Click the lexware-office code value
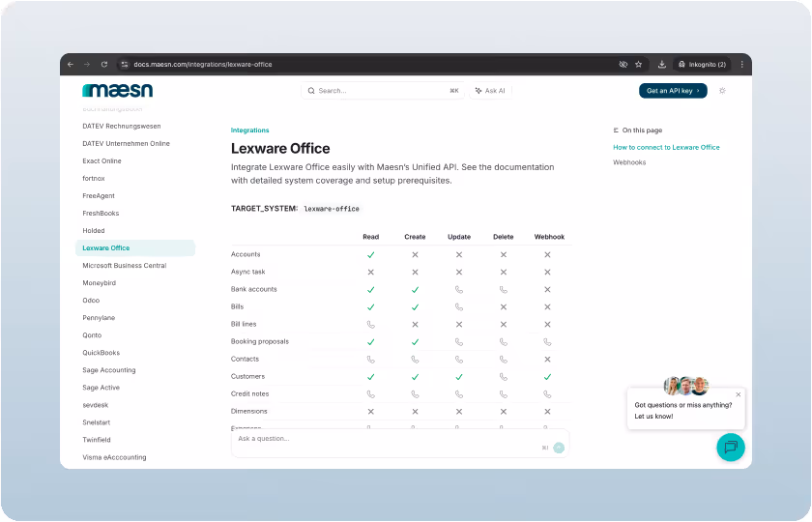Image resolution: width=812 pixels, height=522 pixels. (x=332, y=209)
